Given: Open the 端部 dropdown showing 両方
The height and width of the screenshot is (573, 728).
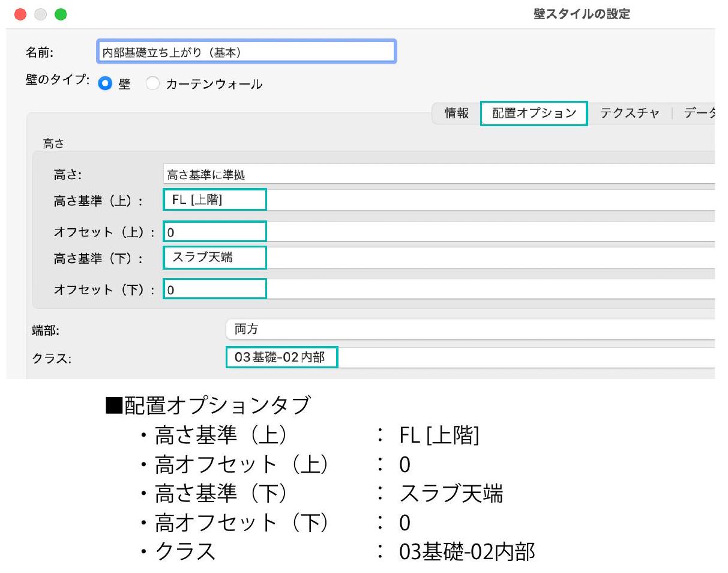Looking at the screenshot, I should coord(471,329).
